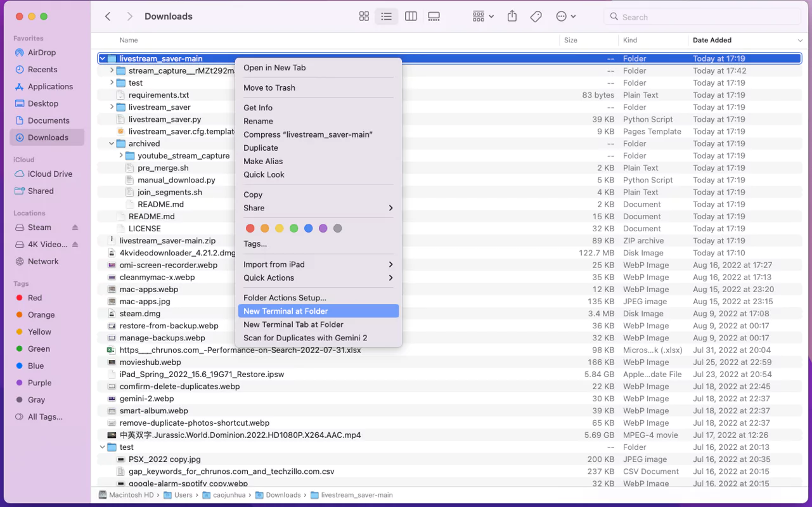
Task: Switch to column view in toolbar
Action: click(411, 16)
